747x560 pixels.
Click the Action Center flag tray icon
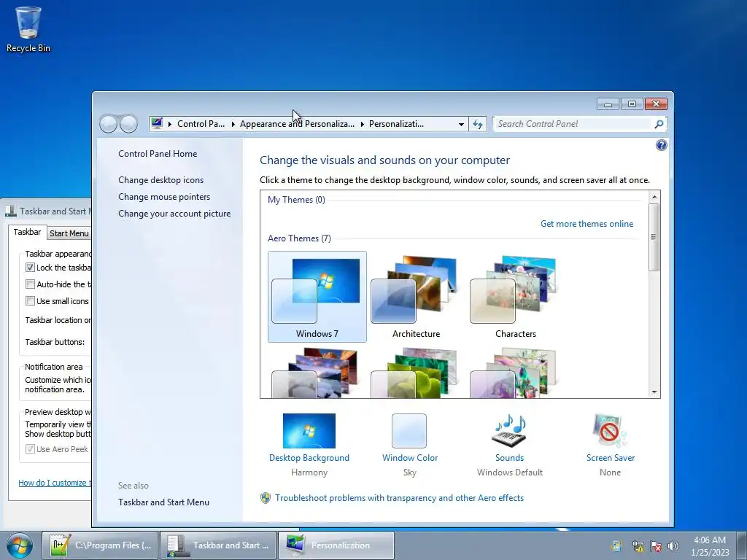coord(656,546)
